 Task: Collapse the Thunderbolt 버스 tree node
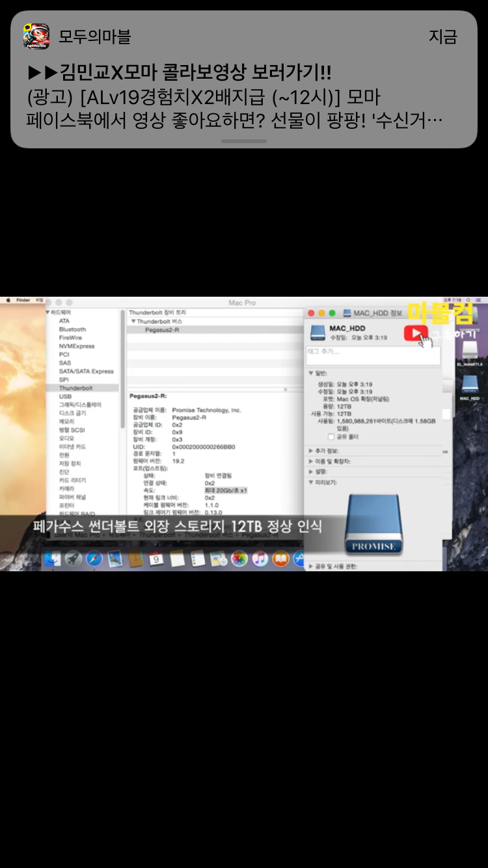pyautogui.click(x=133, y=321)
